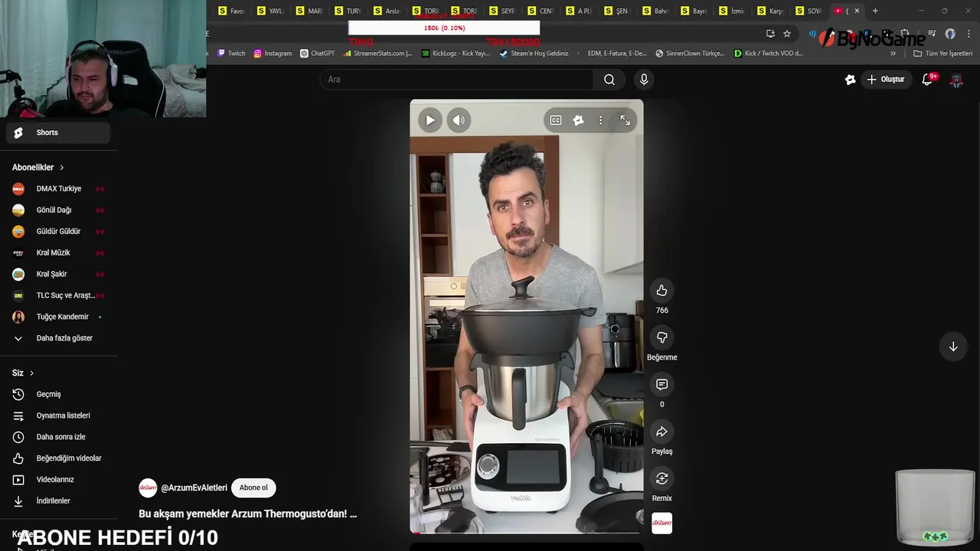Open the Instagram bookmark
The image size is (980, 551).
click(x=273, y=54)
